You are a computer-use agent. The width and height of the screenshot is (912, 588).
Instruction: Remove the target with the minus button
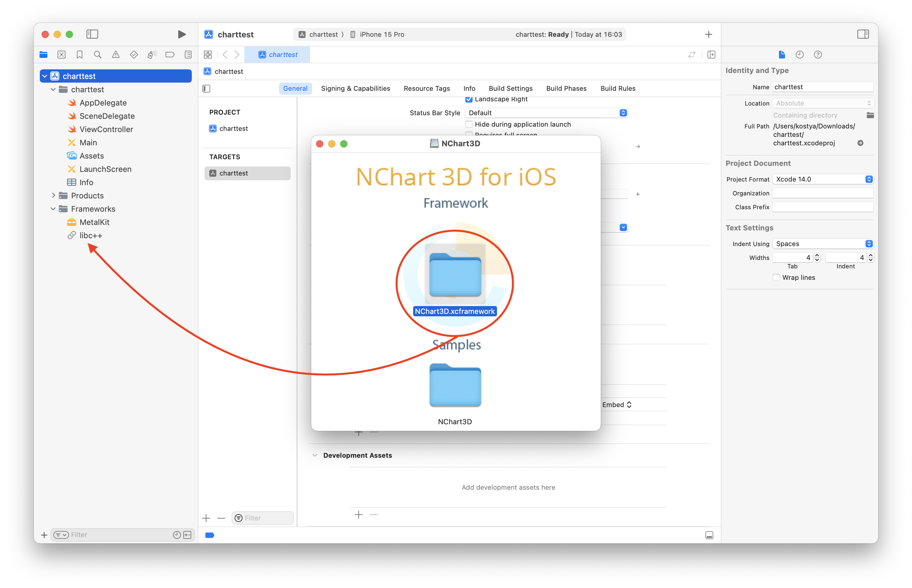[221, 518]
